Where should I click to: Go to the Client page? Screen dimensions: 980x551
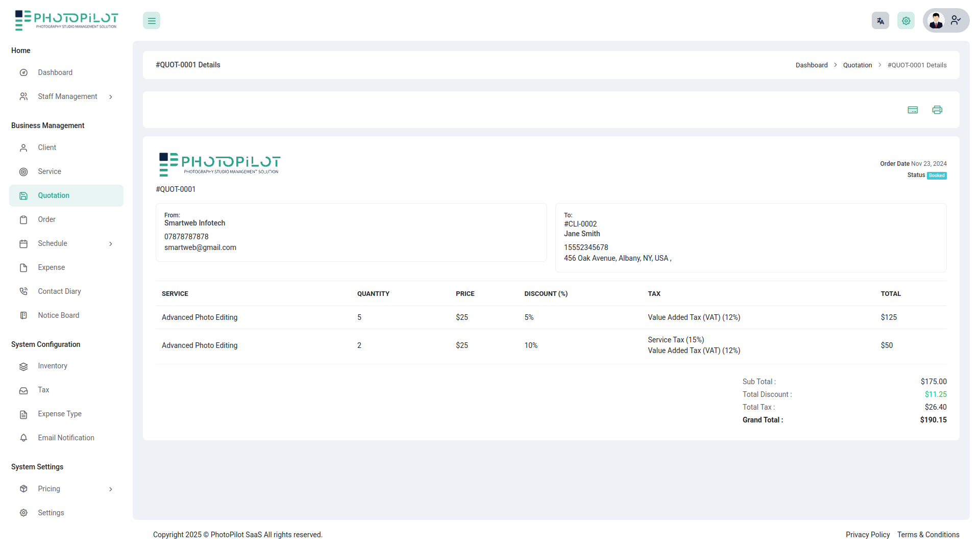pos(47,147)
